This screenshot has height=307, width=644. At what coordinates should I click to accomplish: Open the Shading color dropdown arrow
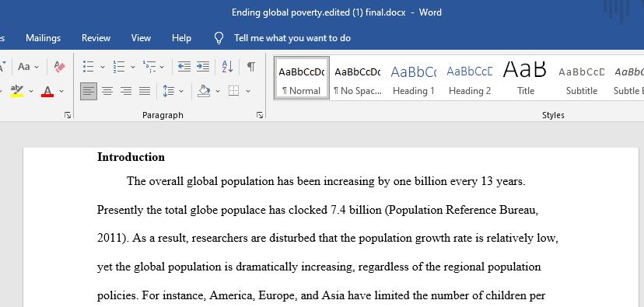coord(218,91)
